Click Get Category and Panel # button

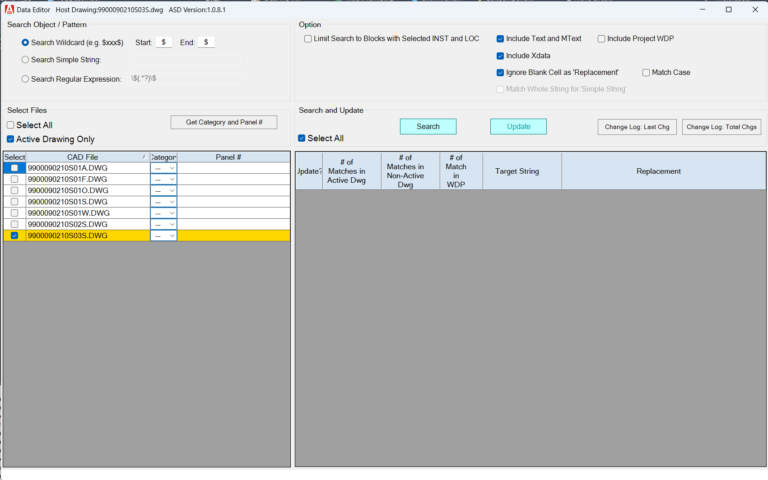tap(223, 122)
